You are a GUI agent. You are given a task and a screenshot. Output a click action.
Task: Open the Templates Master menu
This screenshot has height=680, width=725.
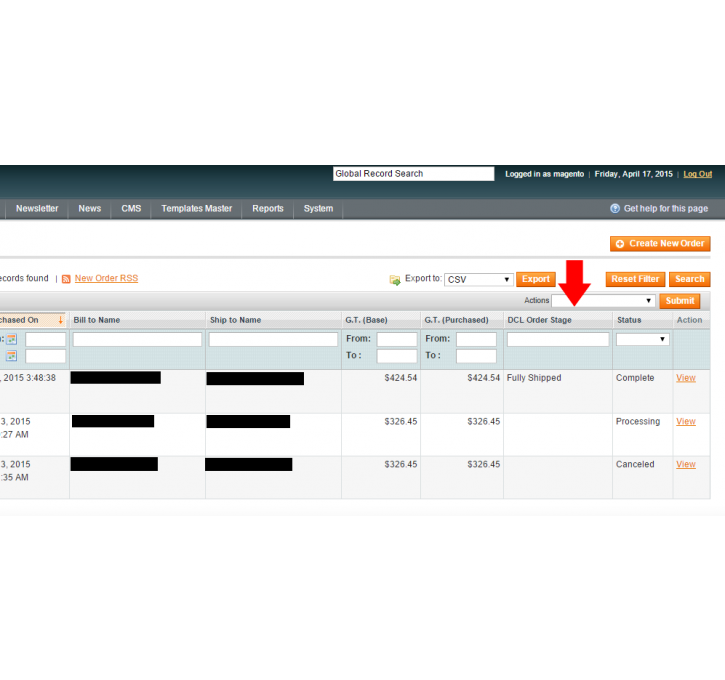pyautogui.click(x=196, y=209)
